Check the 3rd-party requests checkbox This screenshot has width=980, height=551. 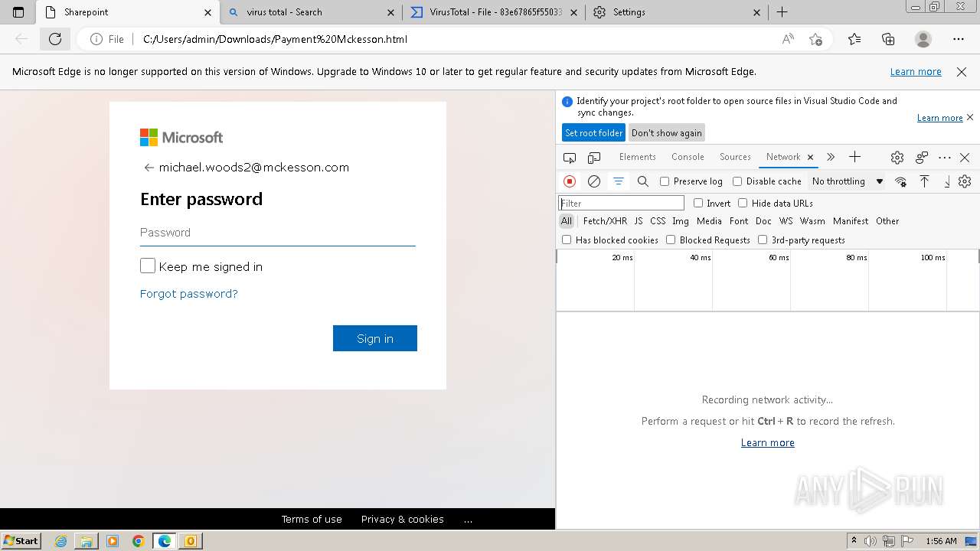coord(763,240)
